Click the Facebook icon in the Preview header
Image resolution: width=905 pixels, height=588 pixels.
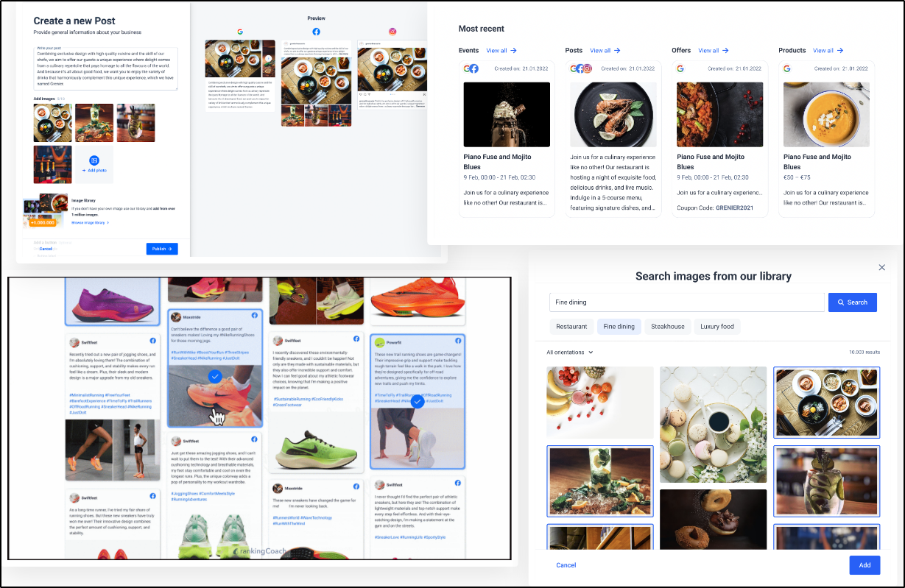[316, 32]
